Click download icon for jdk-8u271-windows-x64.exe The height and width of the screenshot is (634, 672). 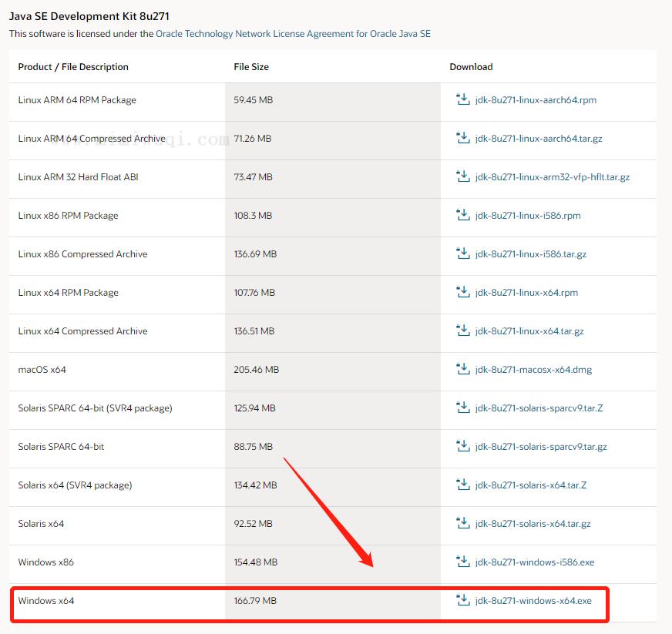click(463, 601)
